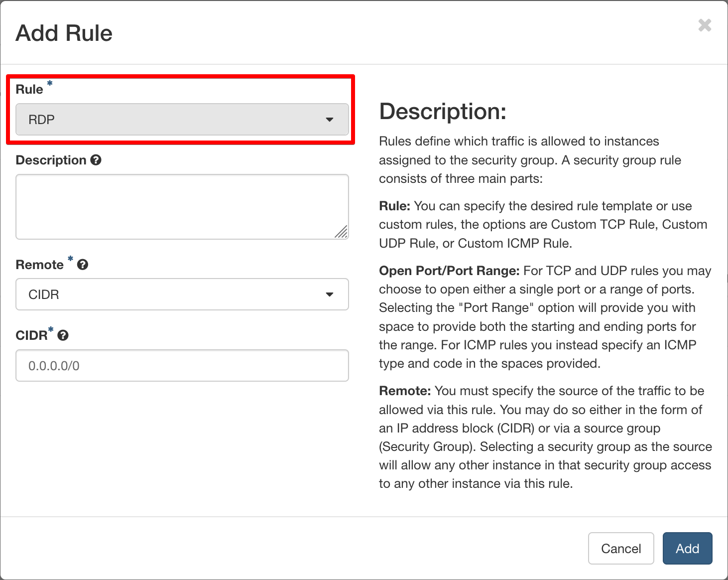Click the resize handle of Description textarea
728x580 pixels.
[342, 232]
